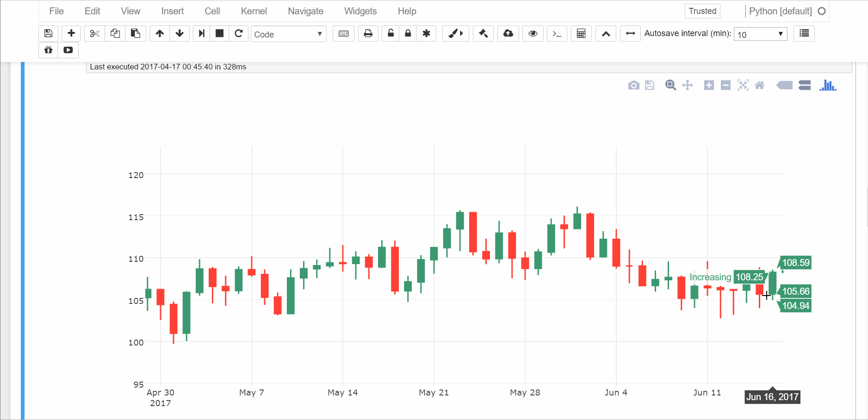
Task: Restart kernel with circular arrow
Action: 239,33
